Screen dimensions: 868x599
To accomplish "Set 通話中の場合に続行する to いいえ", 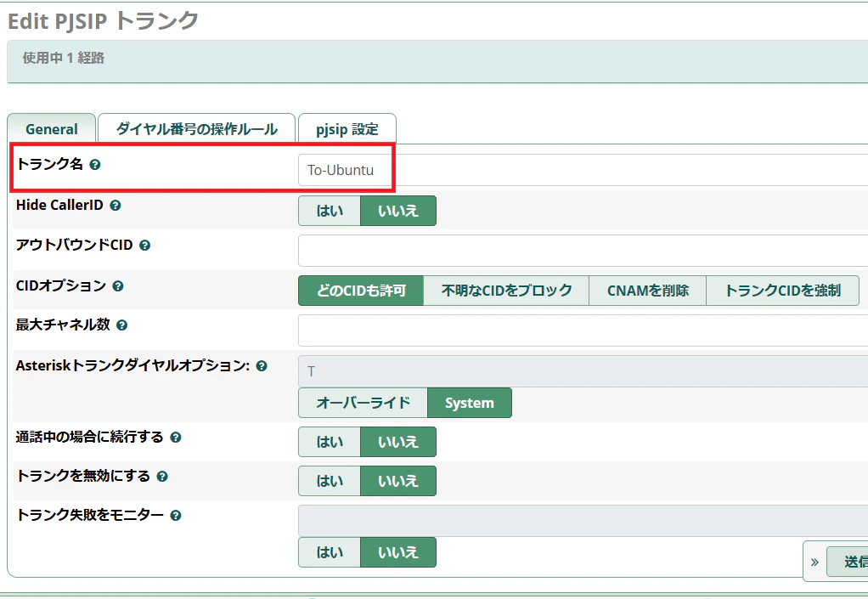I will tap(398, 442).
